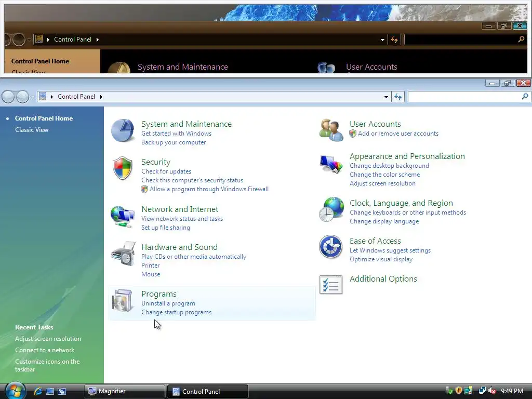Viewport: 532px width, 399px height.
Task: Click Connect to a network in Recent Tasks
Action: [x=45, y=351]
